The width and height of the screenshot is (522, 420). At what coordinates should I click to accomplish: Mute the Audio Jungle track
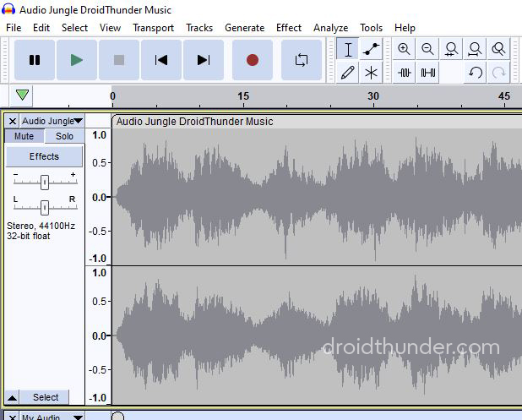tap(24, 136)
